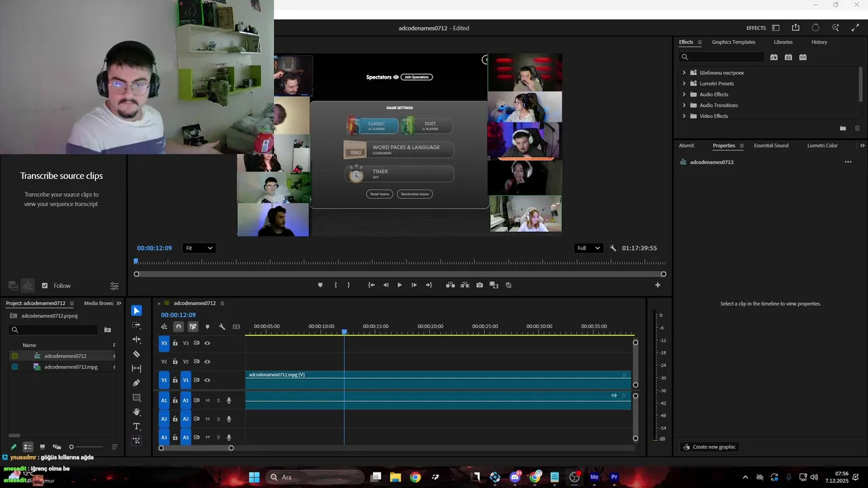Toggle the timeline caption track CC button

click(x=236, y=327)
